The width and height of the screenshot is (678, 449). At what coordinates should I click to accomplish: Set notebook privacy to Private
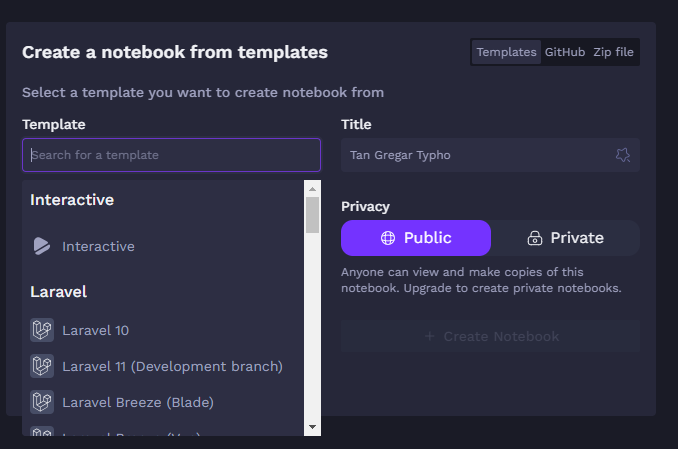566,238
